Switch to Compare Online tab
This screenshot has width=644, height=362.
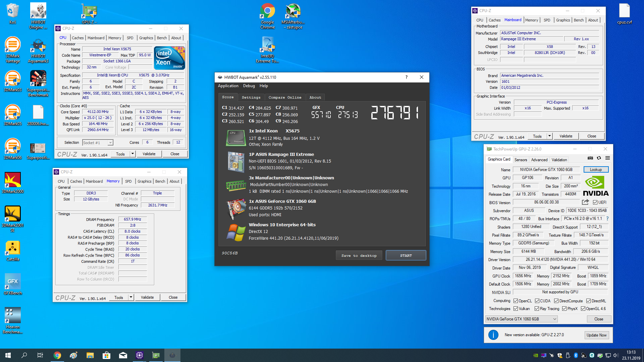[x=285, y=97]
